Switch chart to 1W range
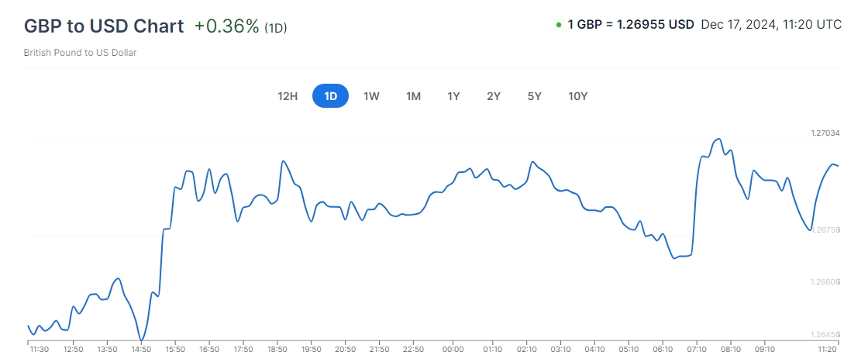This screenshot has width=868, height=359. click(x=371, y=96)
